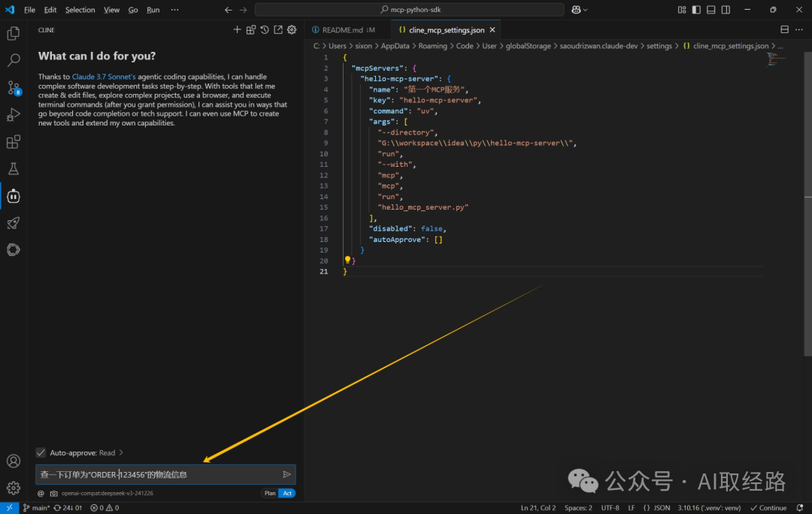
Task: Open the Edit menu
Action: point(50,10)
